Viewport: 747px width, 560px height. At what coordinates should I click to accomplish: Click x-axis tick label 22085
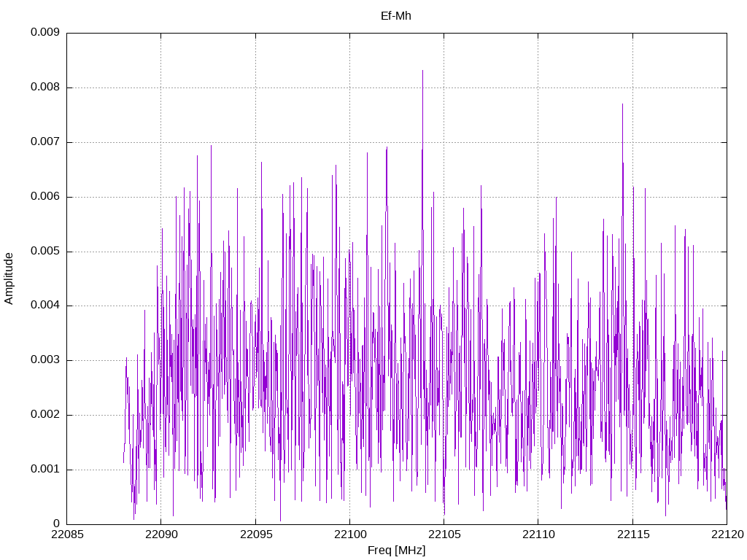tap(67, 534)
